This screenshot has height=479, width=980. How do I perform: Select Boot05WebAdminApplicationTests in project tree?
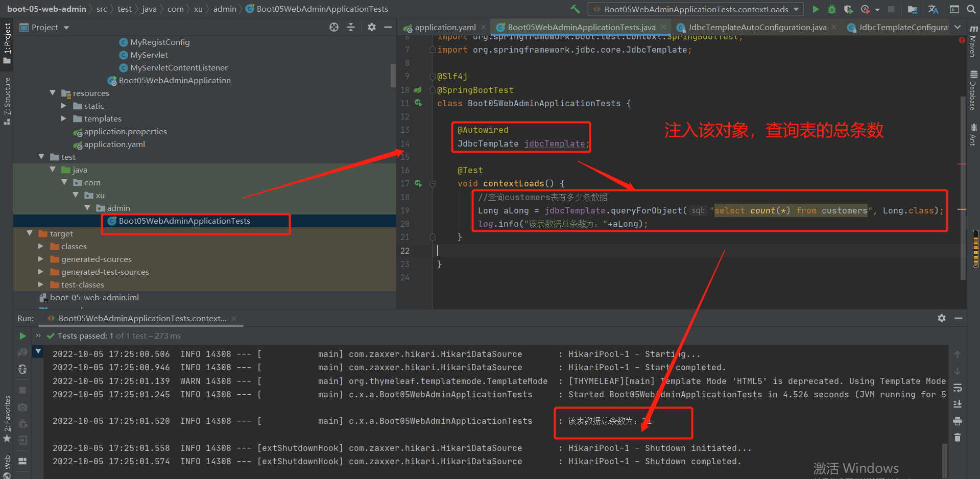[x=184, y=221]
